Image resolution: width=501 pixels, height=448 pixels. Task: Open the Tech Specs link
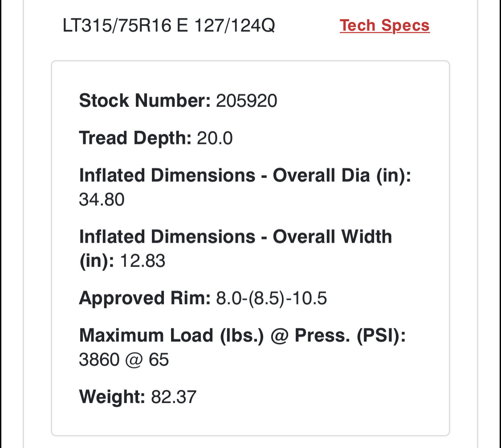coord(384,25)
